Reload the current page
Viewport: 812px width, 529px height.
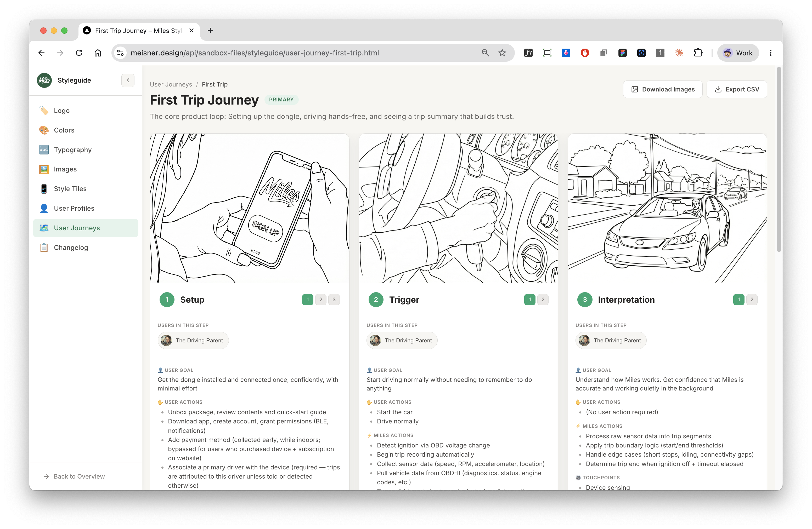(x=79, y=53)
